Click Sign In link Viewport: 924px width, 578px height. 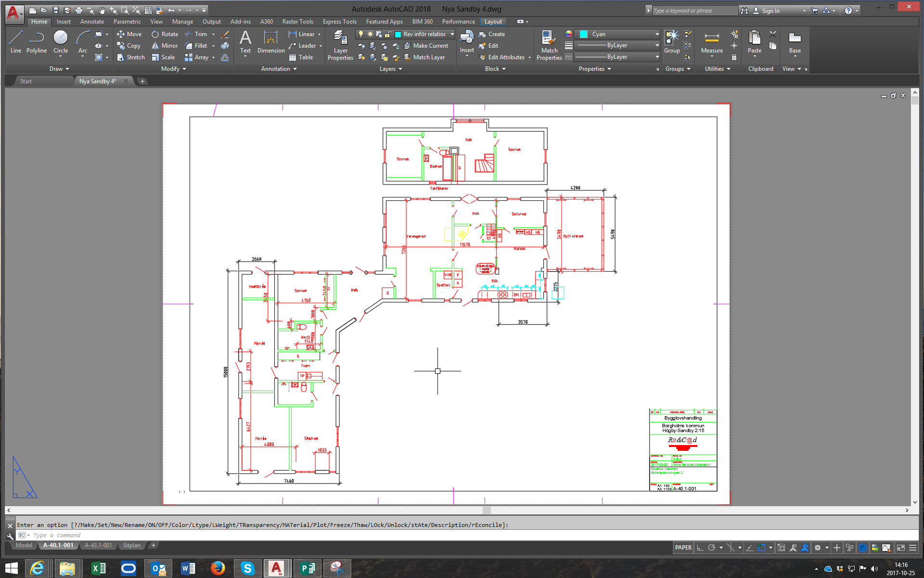pyautogui.click(x=770, y=11)
